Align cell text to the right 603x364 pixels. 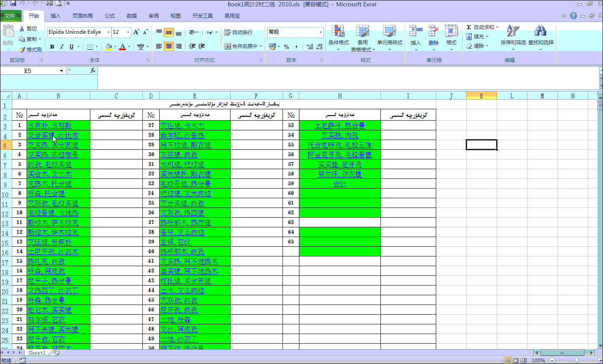click(x=179, y=46)
